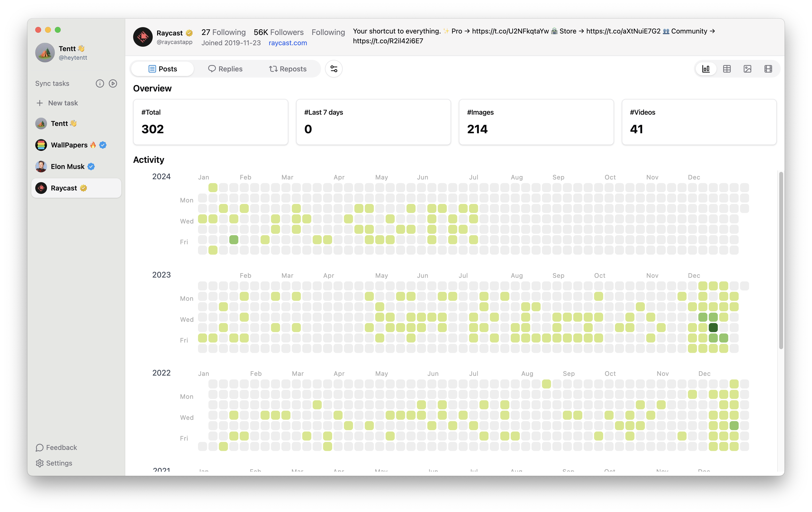The width and height of the screenshot is (812, 512).
Task: Open the Feedback link
Action: click(57, 447)
